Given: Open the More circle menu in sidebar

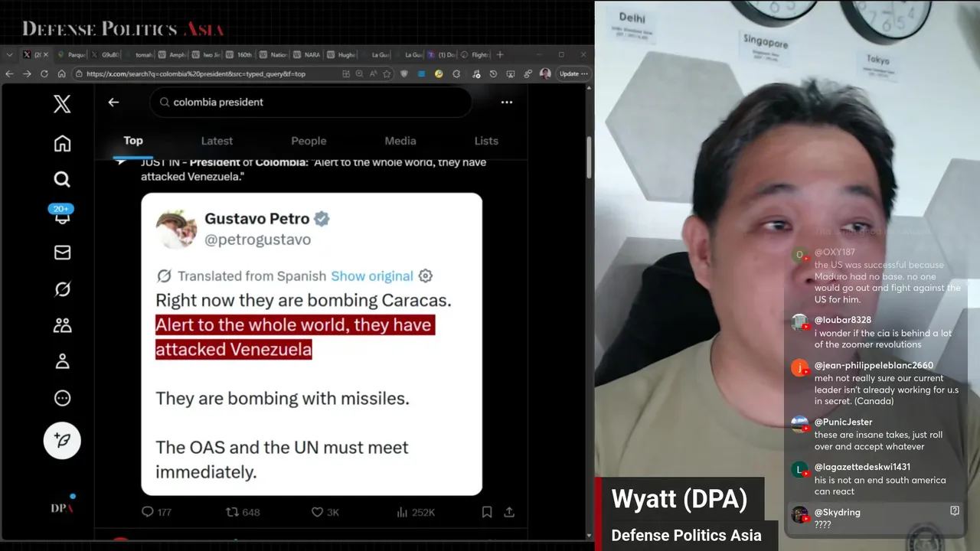Looking at the screenshot, I should (62, 398).
